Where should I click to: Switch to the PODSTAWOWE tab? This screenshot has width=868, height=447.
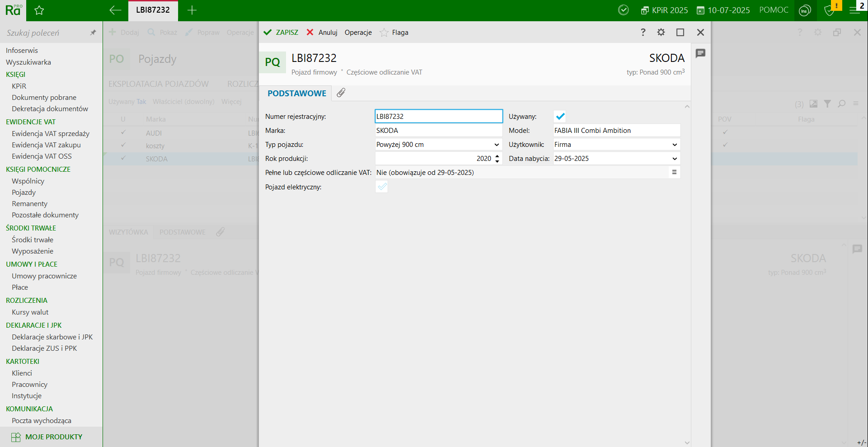click(297, 94)
